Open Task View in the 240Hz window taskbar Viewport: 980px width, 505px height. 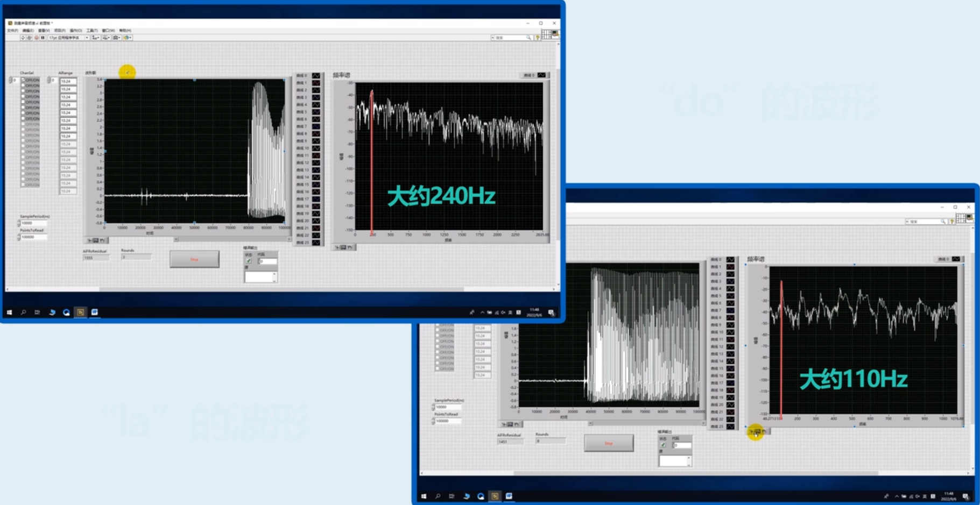37,312
